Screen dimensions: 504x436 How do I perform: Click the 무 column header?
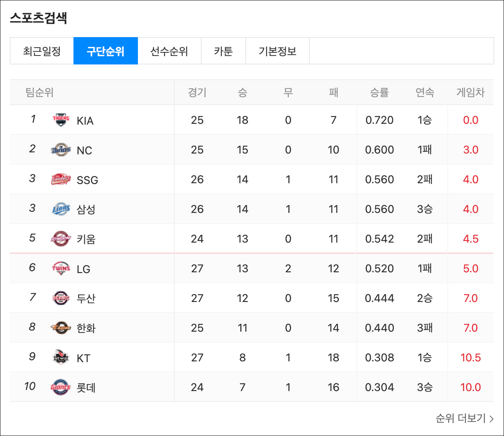(x=288, y=93)
